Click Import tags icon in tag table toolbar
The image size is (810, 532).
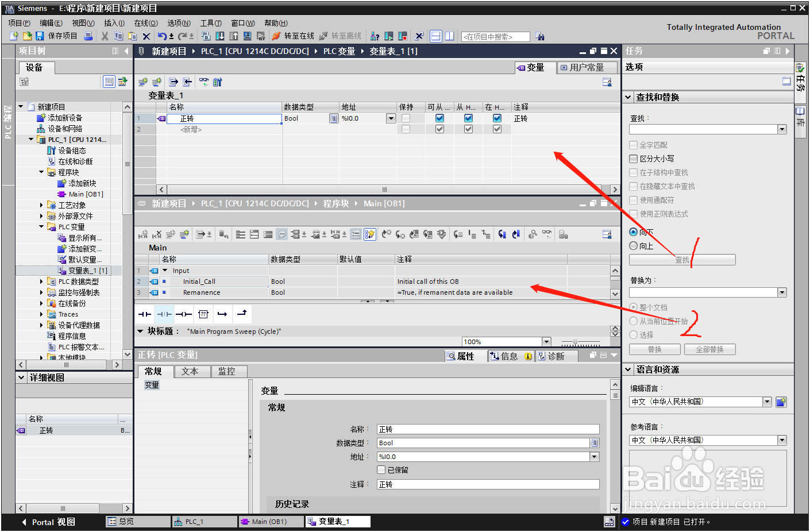pyautogui.click(x=187, y=82)
